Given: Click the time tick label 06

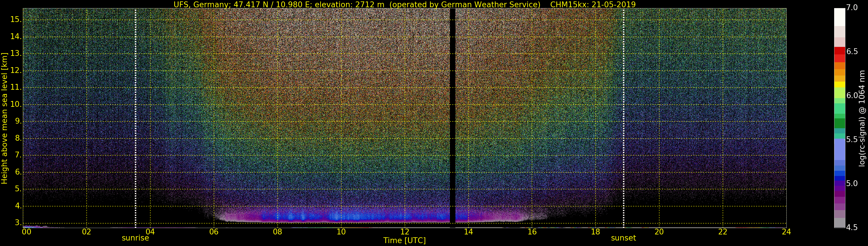Looking at the screenshot, I should pyautogui.click(x=214, y=232).
